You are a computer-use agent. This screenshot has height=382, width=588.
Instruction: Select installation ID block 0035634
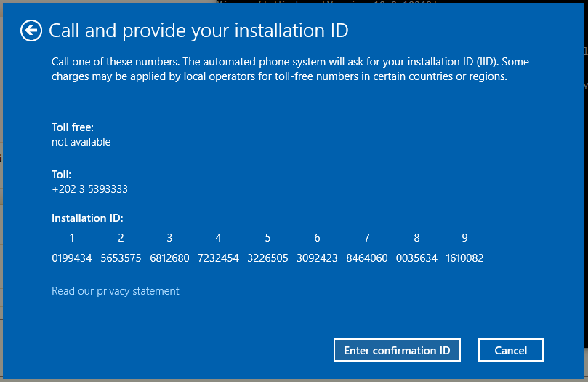(416, 258)
